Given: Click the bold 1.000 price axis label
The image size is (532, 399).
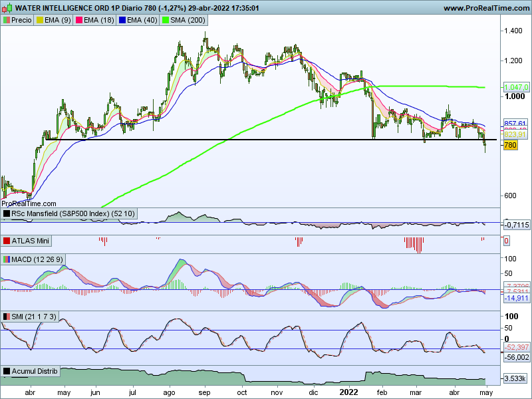Looking at the screenshot, I should click(x=515, y=96).
